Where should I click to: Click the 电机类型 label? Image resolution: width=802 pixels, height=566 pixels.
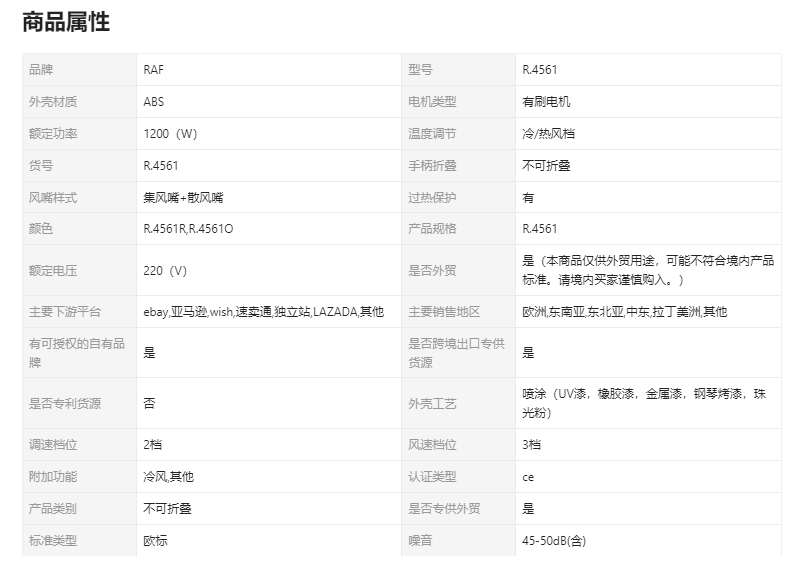click(x=432, y=102)
